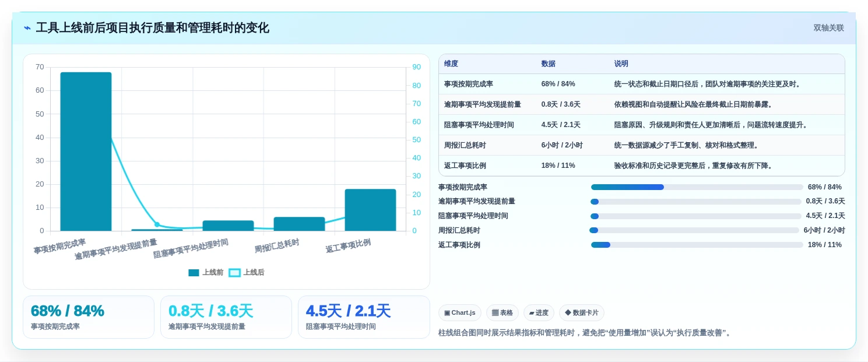This screenshot has width=868, height=362.
Task: Toggle the 上线前 legend entry
Action: pyautogui.click(x=206, y=272)
